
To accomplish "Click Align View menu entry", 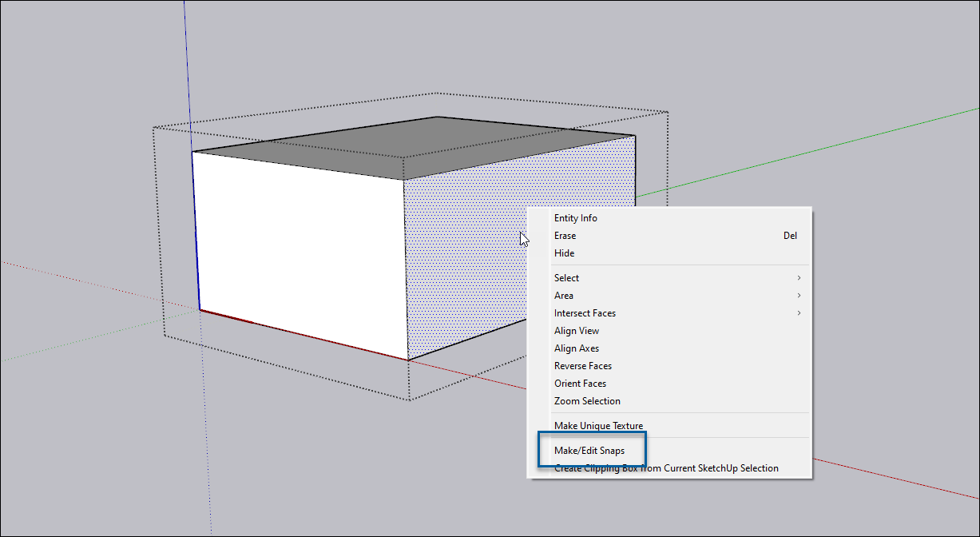I will (x=669, y=331).
